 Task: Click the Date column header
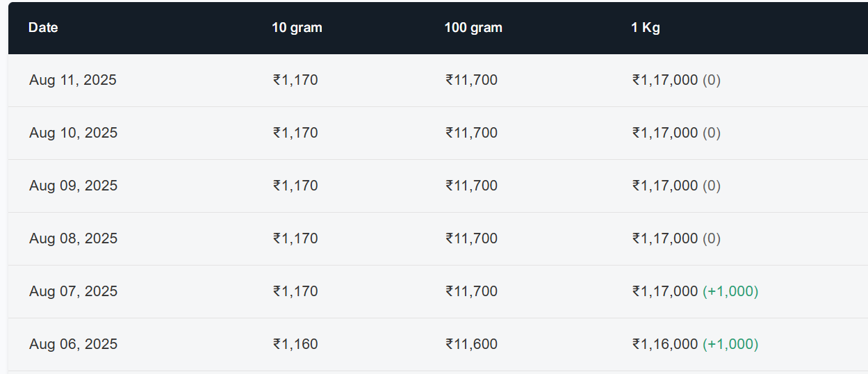pyautogui.click(x=43, y=28)
